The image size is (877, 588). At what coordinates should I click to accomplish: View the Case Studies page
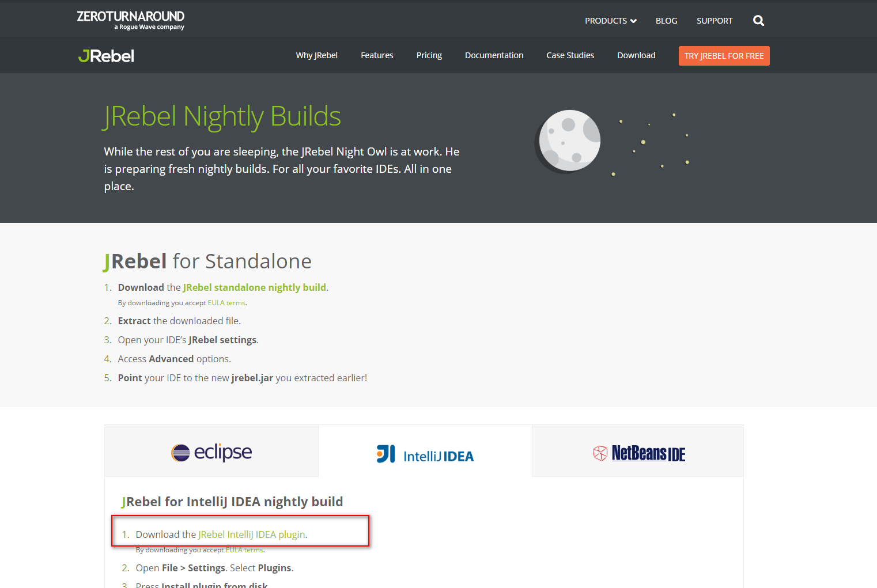click(x=570, y=55)
